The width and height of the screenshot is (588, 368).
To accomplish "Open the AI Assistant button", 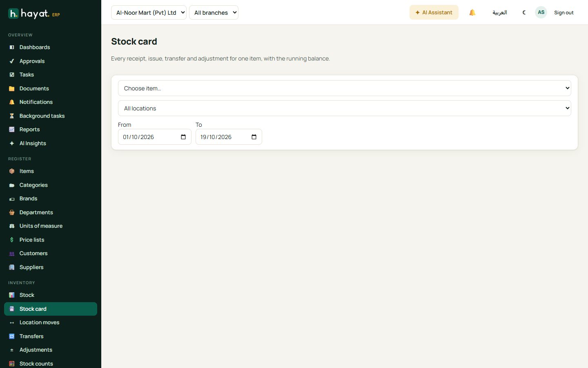I will [x=434, y=13].
